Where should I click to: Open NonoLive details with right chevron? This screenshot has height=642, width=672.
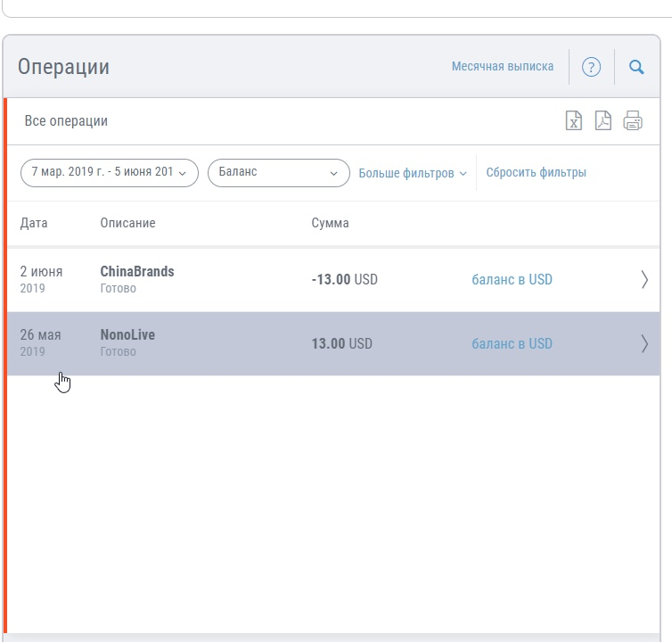coord(644,343)
